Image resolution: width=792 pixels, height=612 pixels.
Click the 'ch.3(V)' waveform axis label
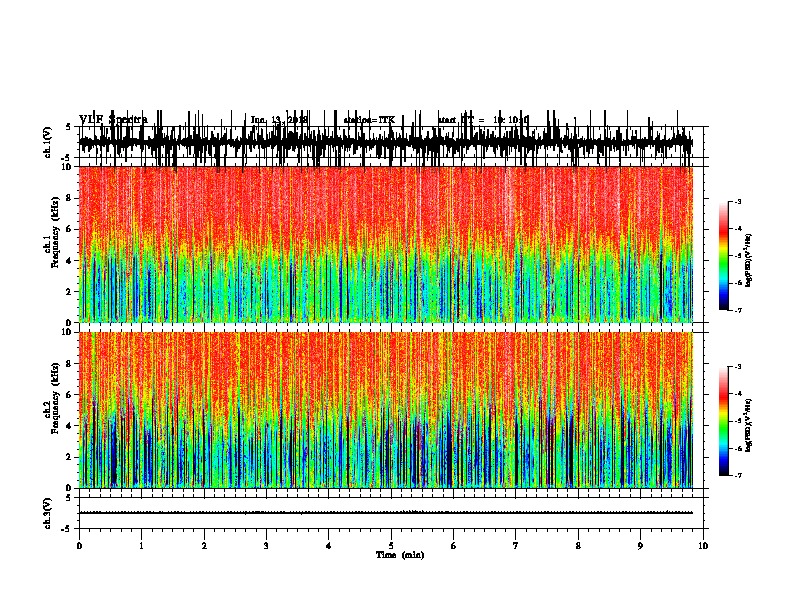(x=48, y=513)
